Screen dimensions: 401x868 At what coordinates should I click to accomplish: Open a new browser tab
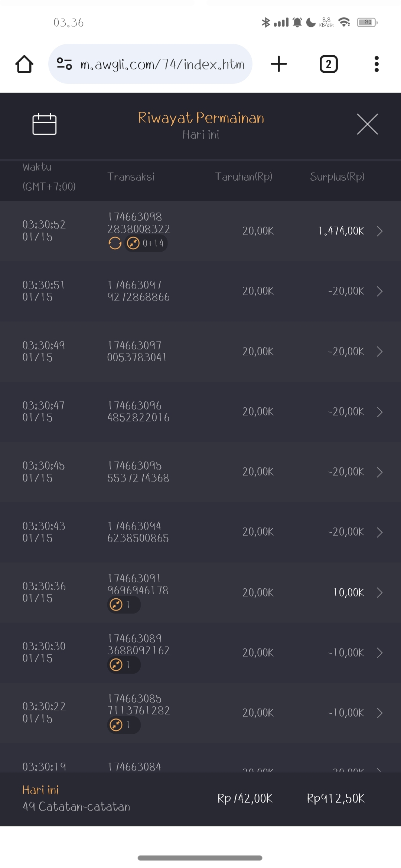point(279,64)
